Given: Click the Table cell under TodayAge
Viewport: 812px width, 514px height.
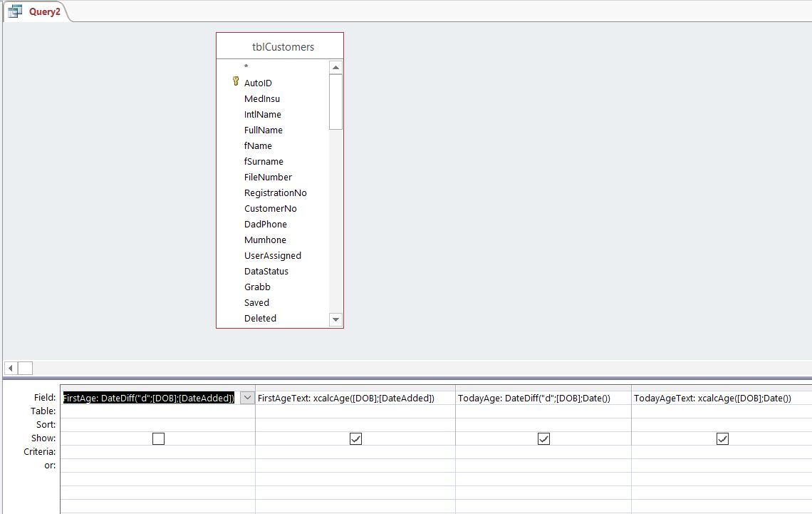Looking at the screenshot, I should [x=543, y=411].
